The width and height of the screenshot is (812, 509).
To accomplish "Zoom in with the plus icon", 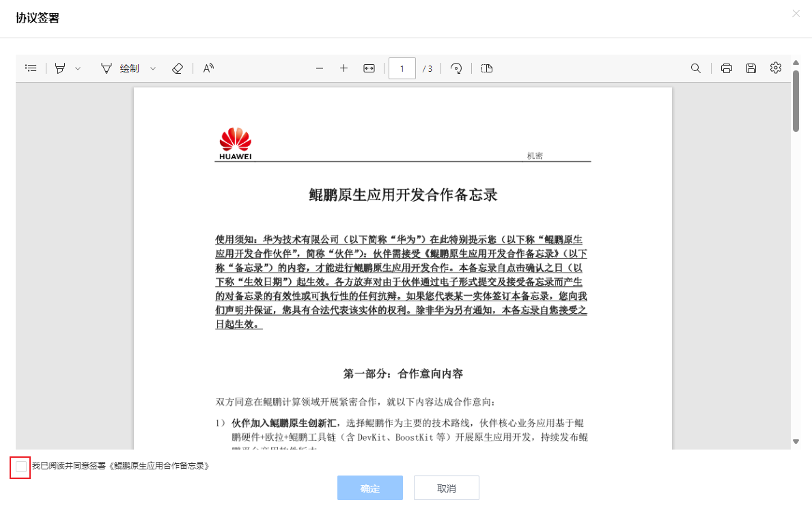I will click(x=344, y=68).
